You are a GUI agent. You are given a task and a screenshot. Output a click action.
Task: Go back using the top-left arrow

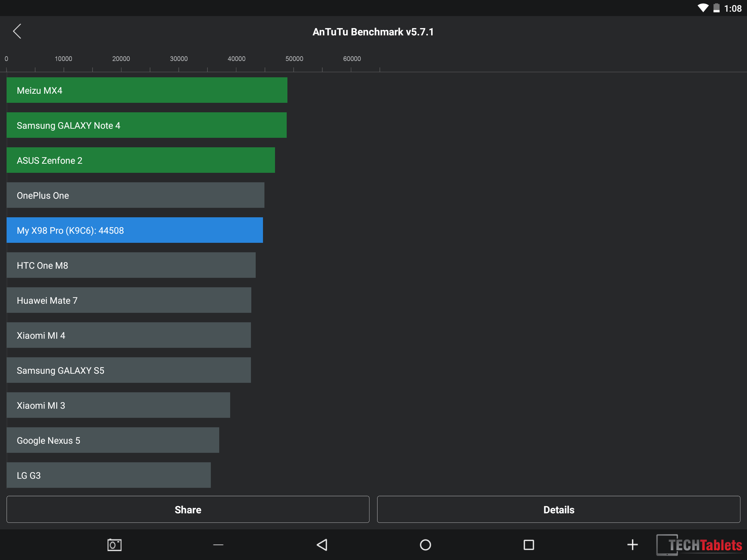(x=17, y=31)
